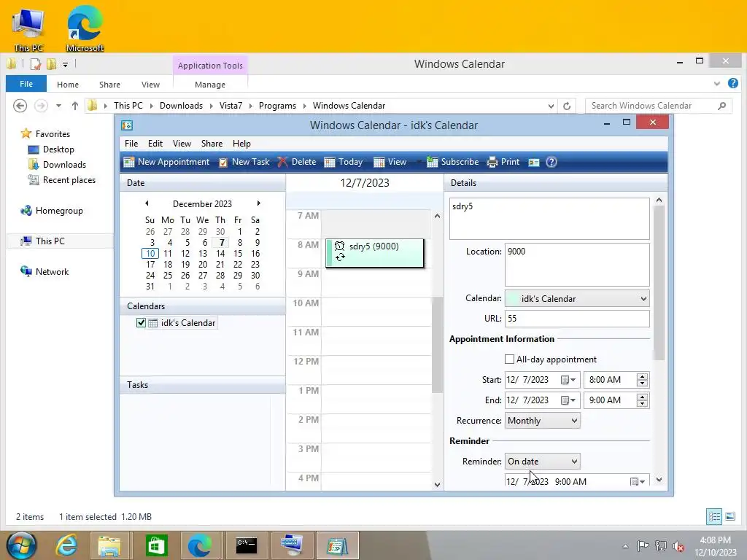Click the View toolbar button in Windows Calendar
This screenshot has width=747, height=560.
[x=390, y=162]
